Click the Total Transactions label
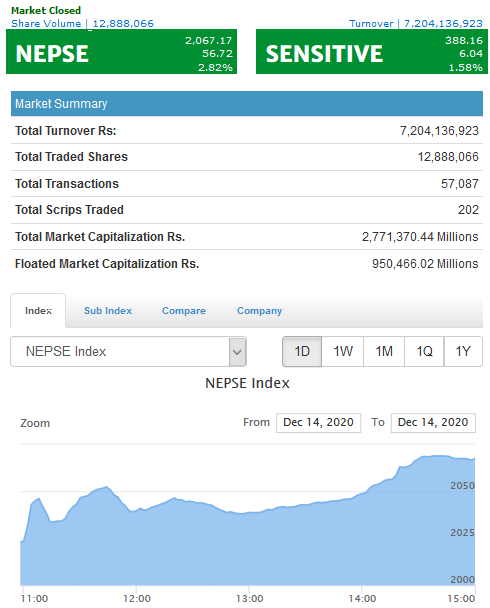Screen dimensions: 490x608 tap(67, 183)
